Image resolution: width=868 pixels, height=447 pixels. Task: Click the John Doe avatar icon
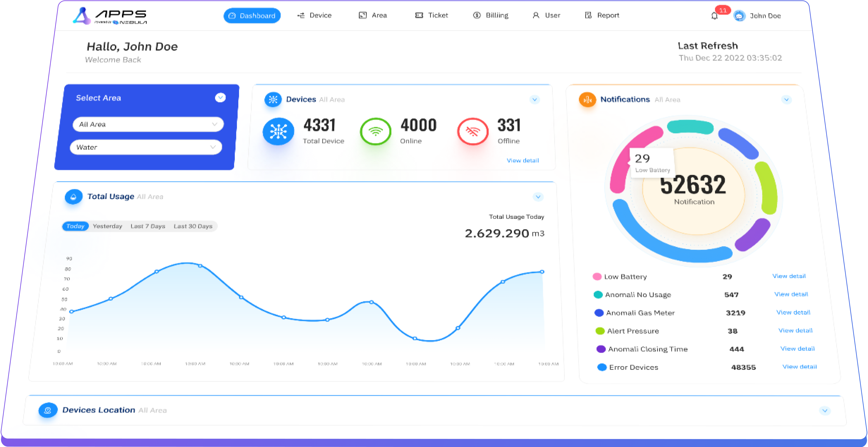pos(739,16)
